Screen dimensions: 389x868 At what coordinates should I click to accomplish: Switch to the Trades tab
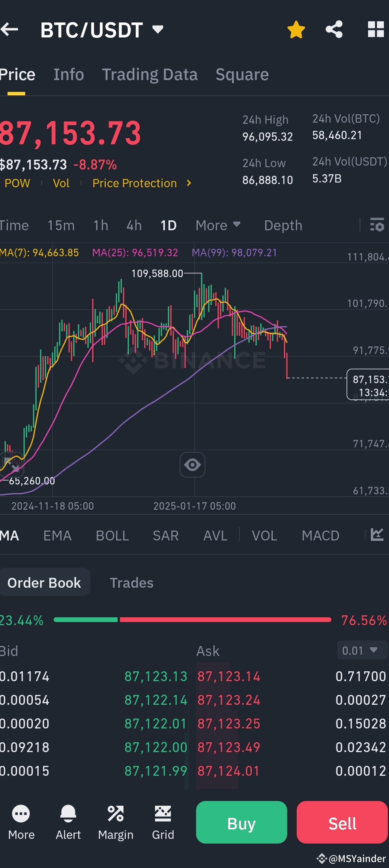[x=132, y=583]
